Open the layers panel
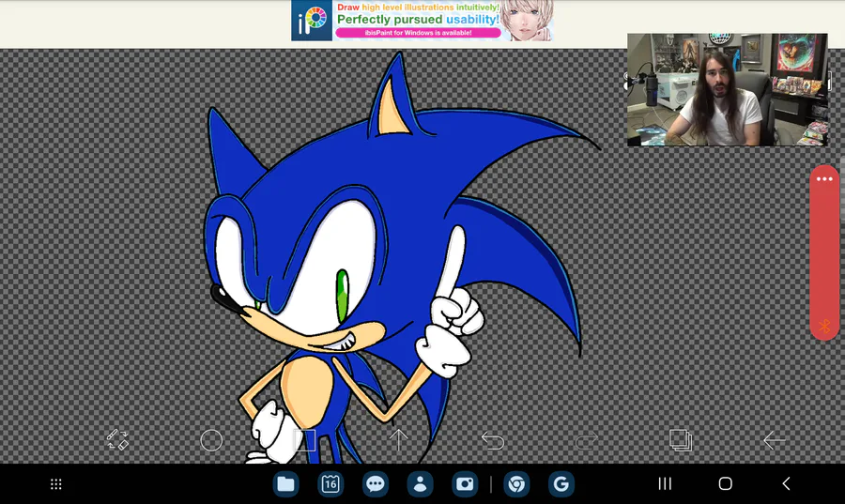 (x=681, y=440)
